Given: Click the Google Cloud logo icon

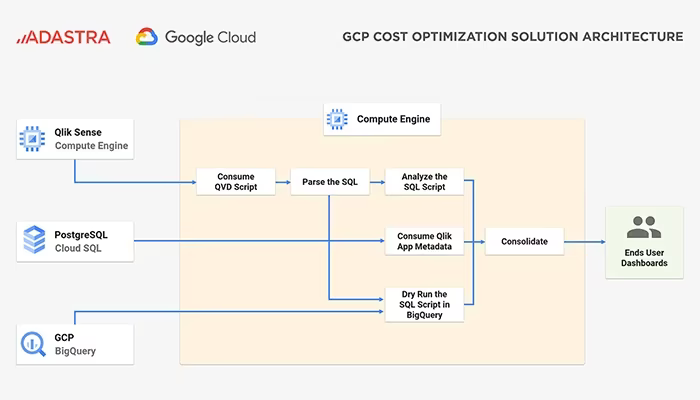Looking at the screenshot, I should 147,37.
